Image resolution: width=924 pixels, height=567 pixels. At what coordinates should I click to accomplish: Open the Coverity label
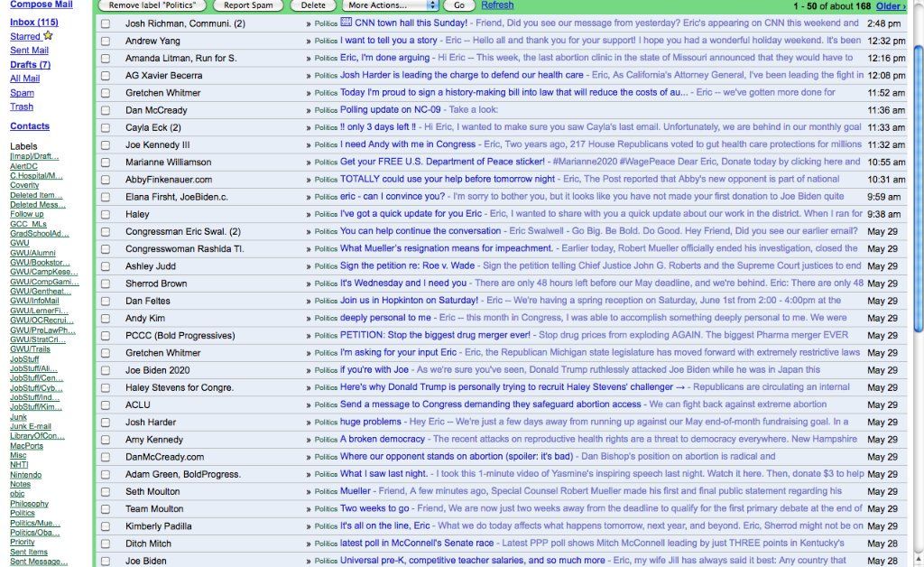pyautogui.click(x=24, y=185)
